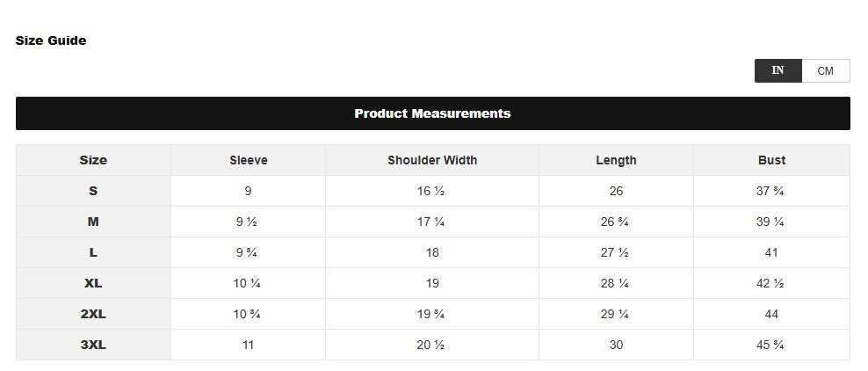Click the Product Measurements header bar

(433, 113)
